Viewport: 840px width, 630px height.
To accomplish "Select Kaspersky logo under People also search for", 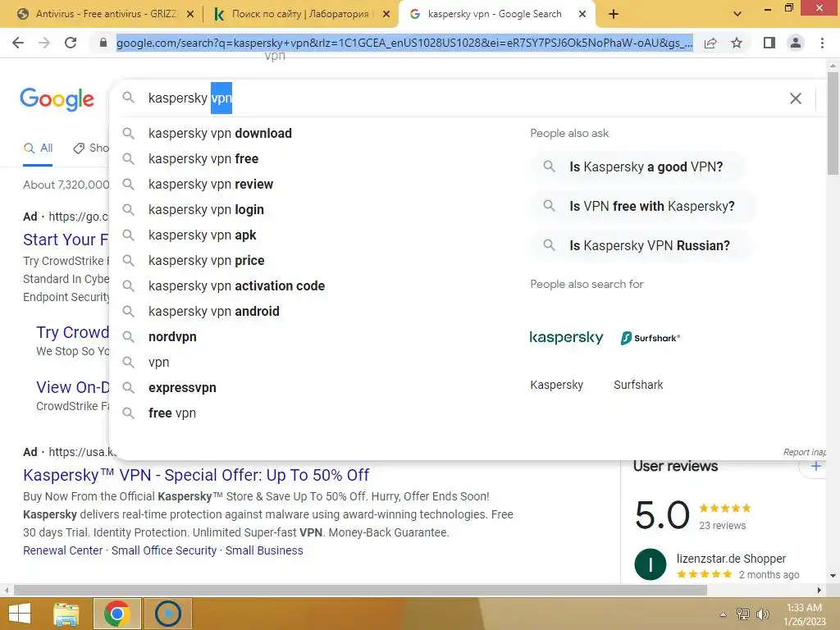I will tap(566, 337).
